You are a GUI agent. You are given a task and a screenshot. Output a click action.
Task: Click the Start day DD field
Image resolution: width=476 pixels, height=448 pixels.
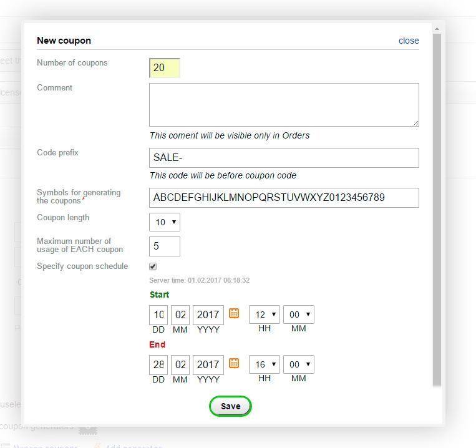click(158, 314)
